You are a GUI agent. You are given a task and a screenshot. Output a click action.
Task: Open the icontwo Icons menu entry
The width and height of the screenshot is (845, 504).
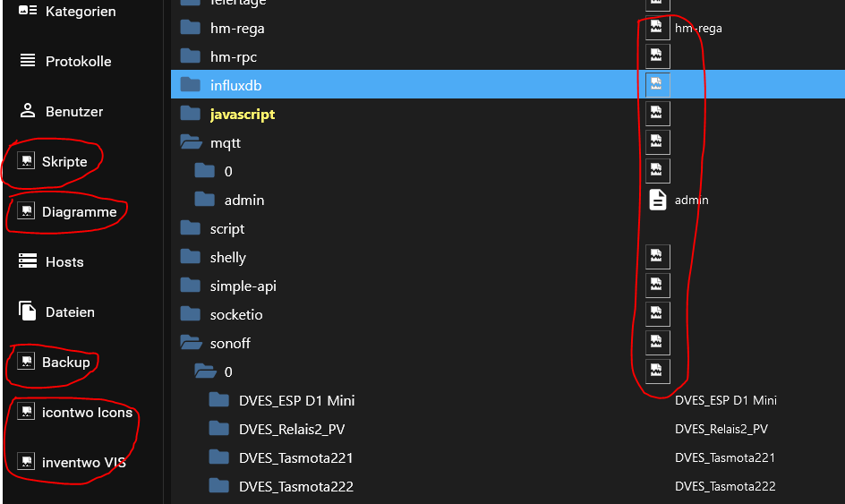[x=86, y=413]
